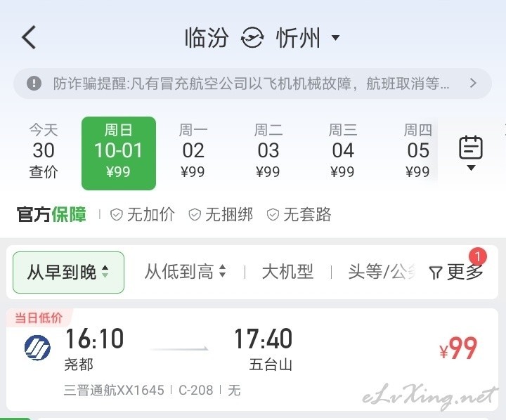Open the 16:10 尧都 to 五台山 flight card
The width and height of the screenshot is (506, 420).
tap(252, 360)
